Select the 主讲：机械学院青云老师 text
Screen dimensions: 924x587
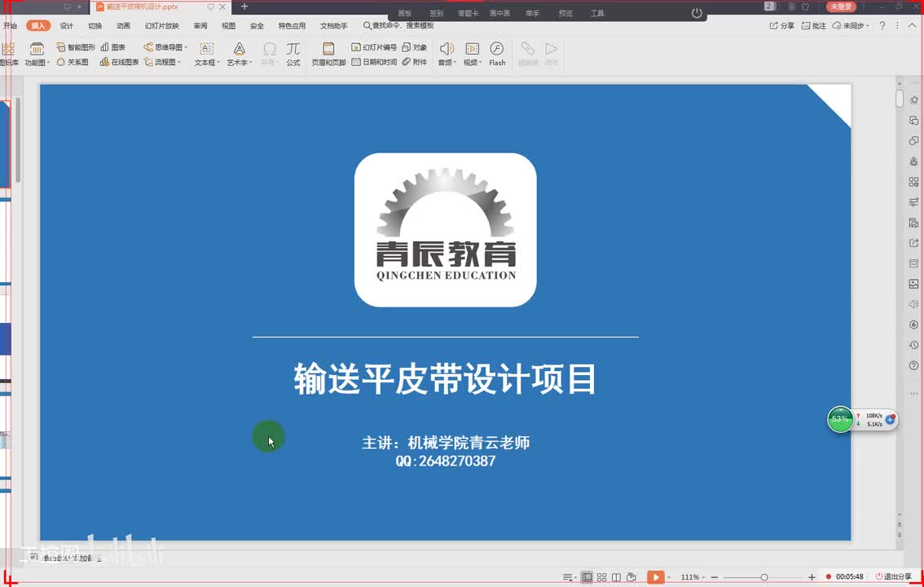coord(446,443)
